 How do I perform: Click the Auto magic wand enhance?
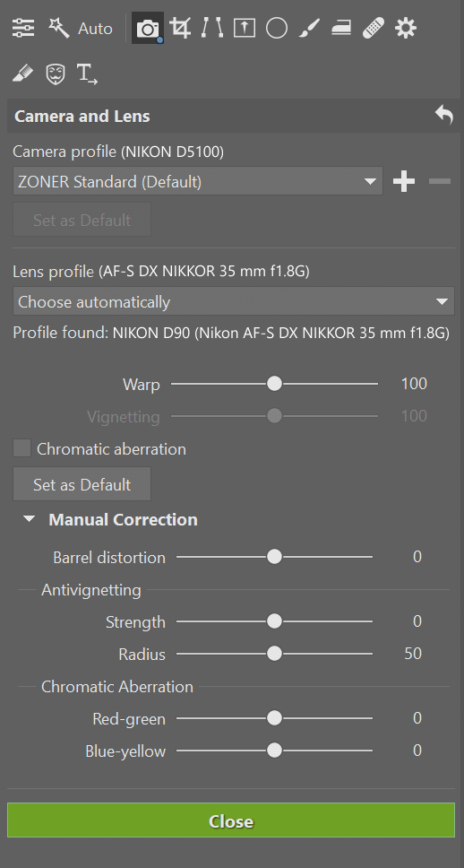coord(81,28)
